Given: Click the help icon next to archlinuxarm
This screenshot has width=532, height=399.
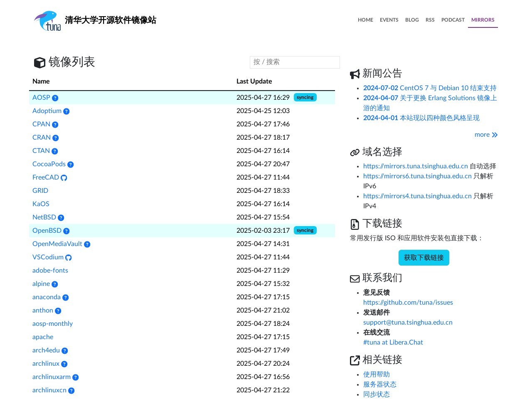Looking at the screenshot, I should pos(75,377).
